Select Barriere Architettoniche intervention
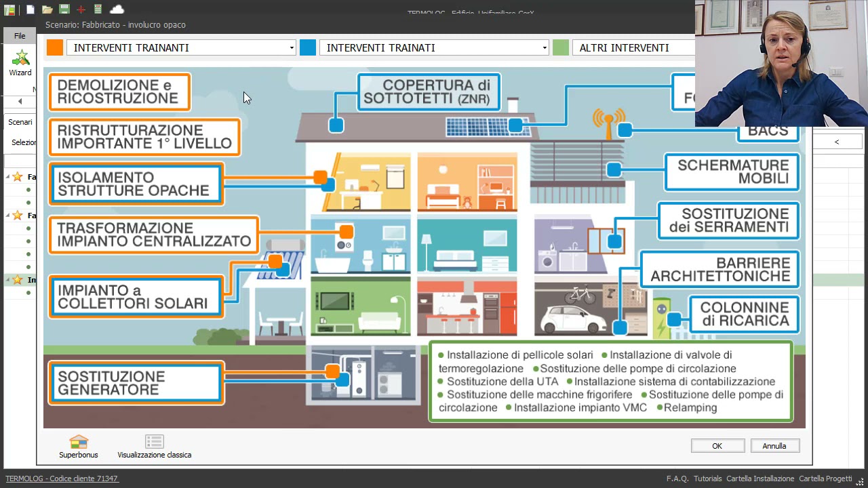 tap(719, 269)
